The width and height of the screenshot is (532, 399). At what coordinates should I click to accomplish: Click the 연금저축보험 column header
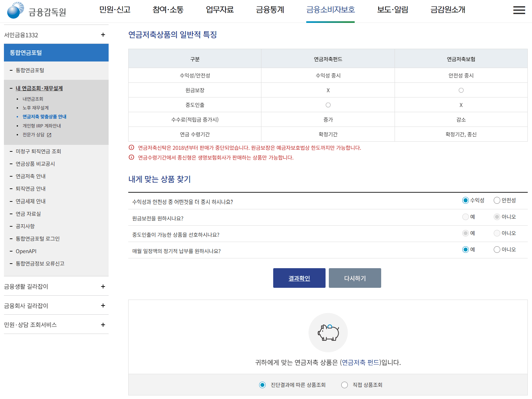461,59
